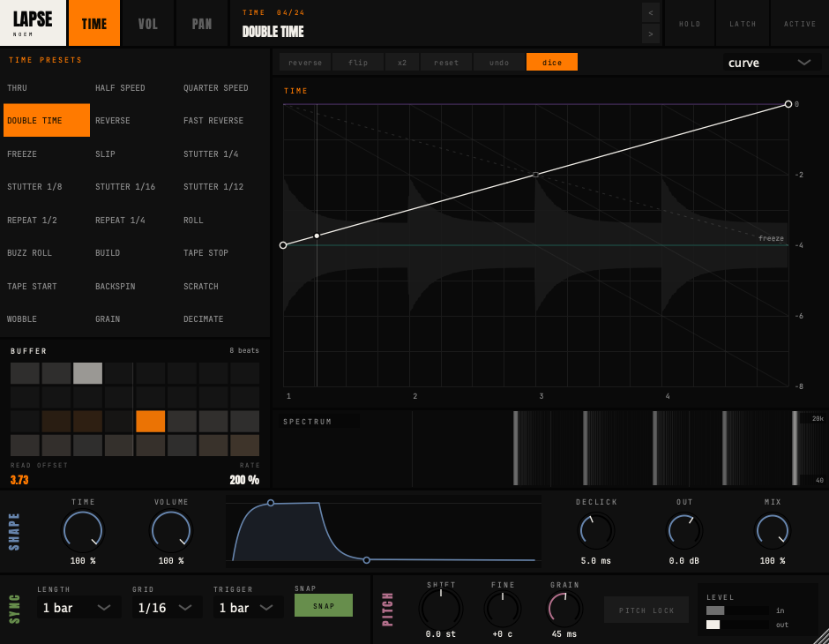
Task: Click the reset curve button
Action: pyautogui.click(x=446, y=63)
